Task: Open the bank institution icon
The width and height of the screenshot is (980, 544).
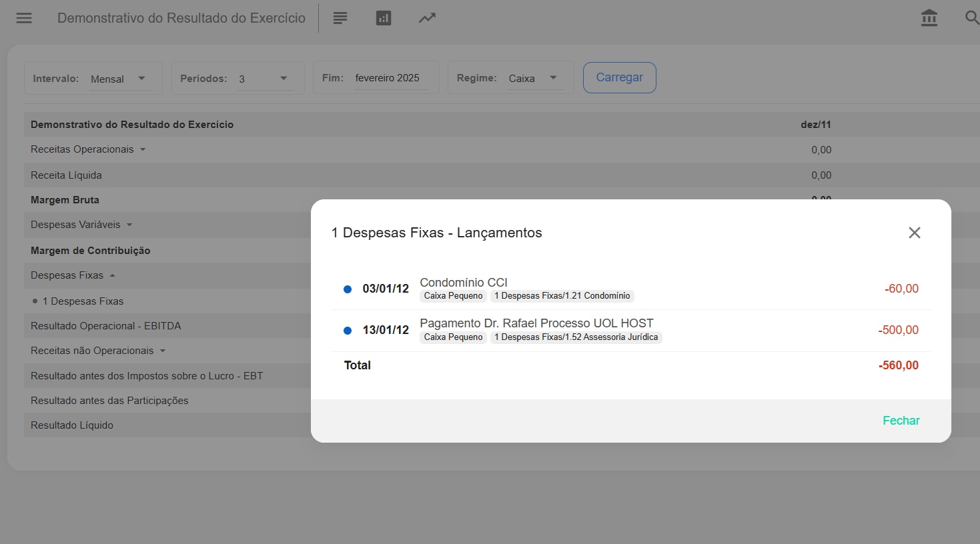Action: tap(929, 18)
